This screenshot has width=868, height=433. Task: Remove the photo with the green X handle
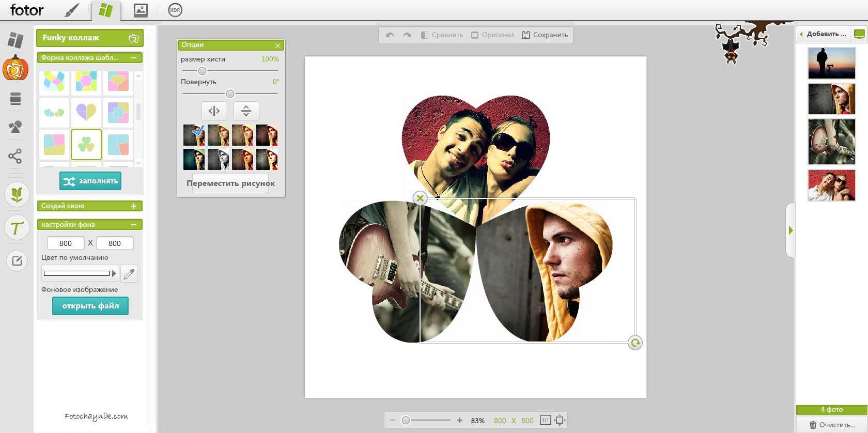420,198
